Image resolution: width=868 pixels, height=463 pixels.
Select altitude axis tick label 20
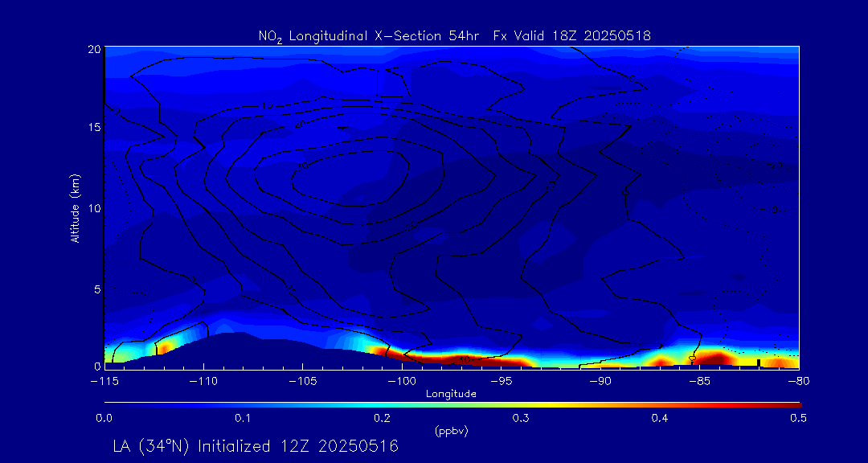pyautogui.click(x=93, y=49)
